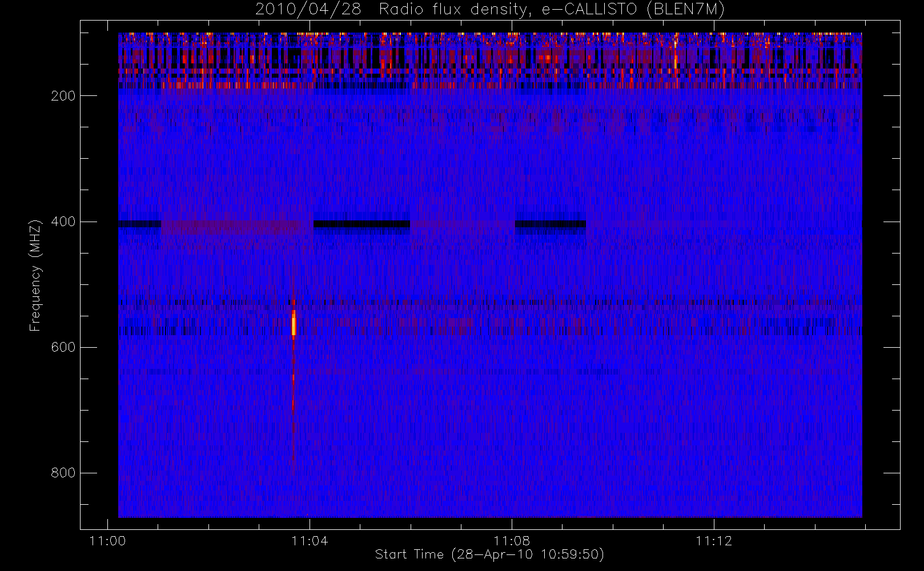The width and height of the screenshot is (924, 571).
Task: Click the 'Start Time (28-Apr-10 10:59:50)' label
Action: pos(489,554)
